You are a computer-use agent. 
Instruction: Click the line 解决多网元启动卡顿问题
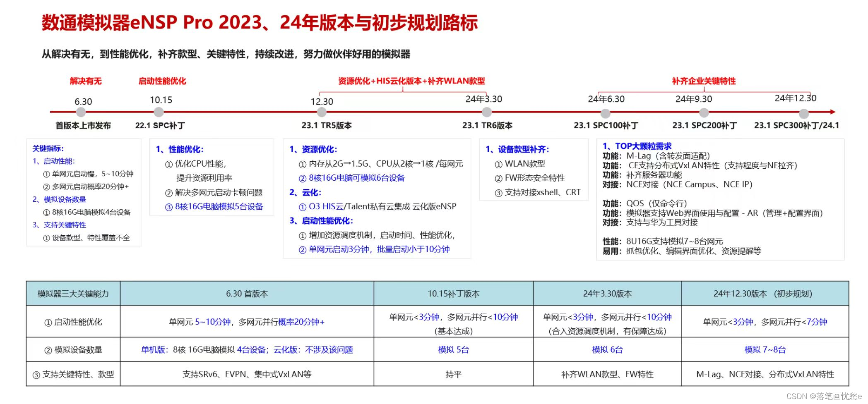pyautogui.click(x=214, y=193)
